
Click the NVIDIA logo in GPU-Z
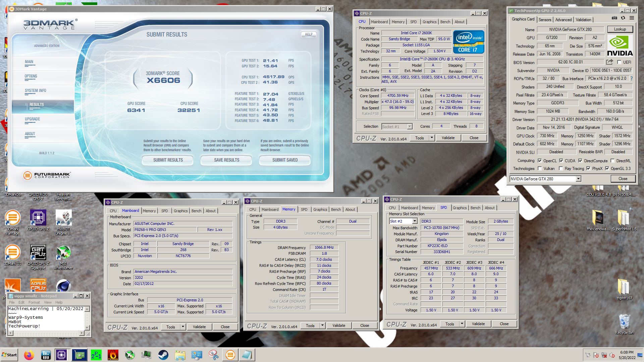620,46
